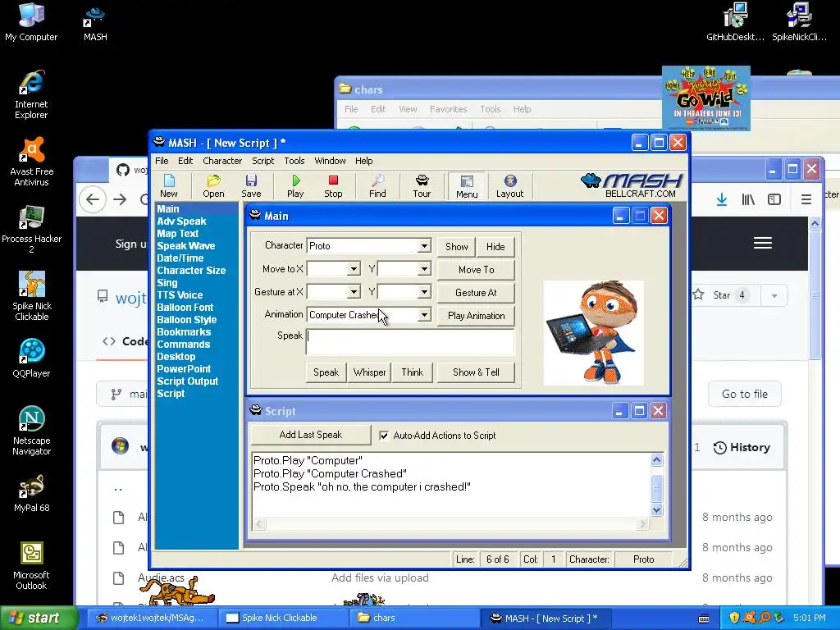The image size is (840, 630).
Task: Open the Find tool in MASH toolbar
Action: [x=377, y=186]
